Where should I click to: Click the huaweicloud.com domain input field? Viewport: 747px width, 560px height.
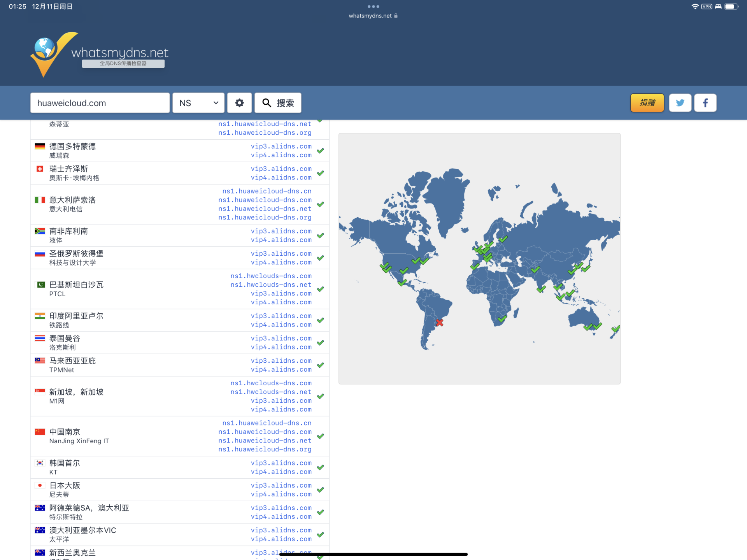(100, 103)
